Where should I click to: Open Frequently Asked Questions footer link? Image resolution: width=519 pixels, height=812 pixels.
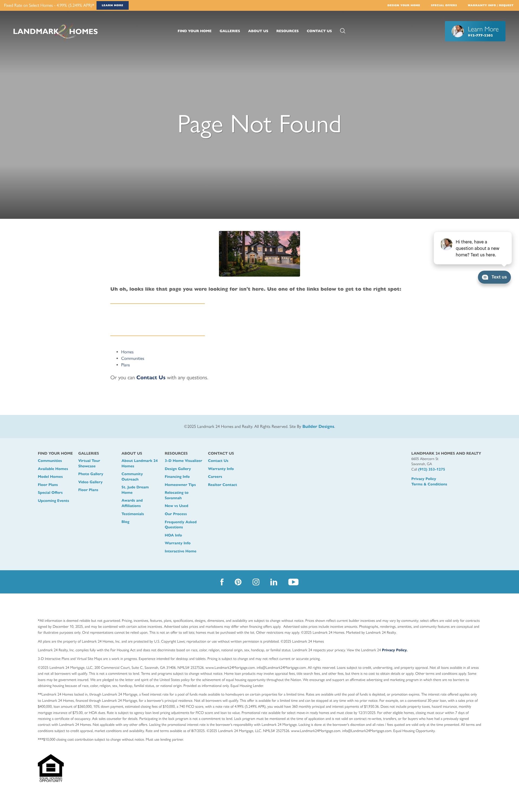point(181,524)
